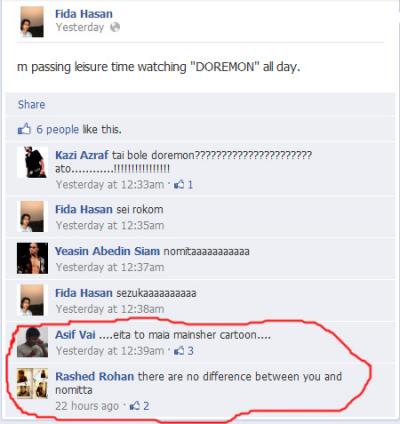Click timestamp Yesterday at 12:37am
Screen dimensions: 400x424
point(110,267)
